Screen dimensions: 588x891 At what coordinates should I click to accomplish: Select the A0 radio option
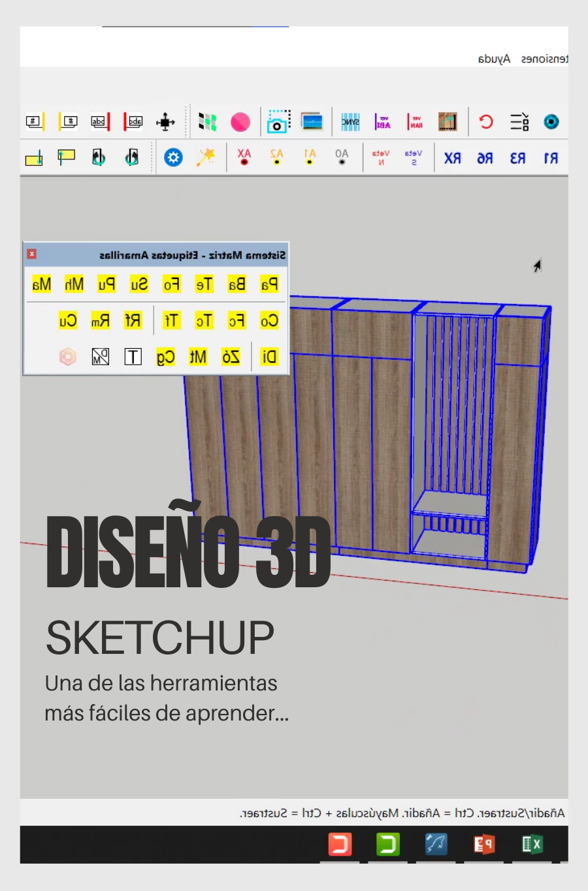341,157
